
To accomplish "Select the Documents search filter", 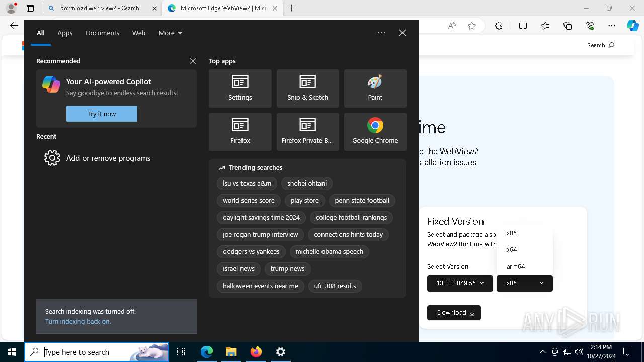I will (x=102, y=33).
